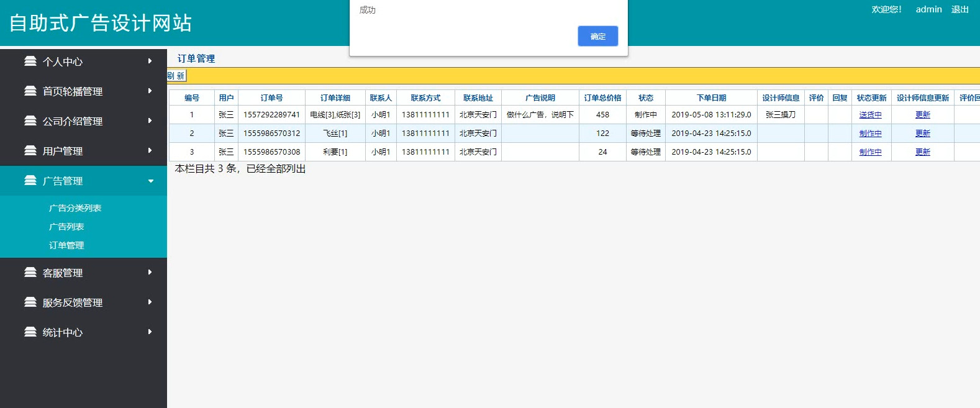Click total price 122 cell
The height and width of the screenshot is (408, 980).
602,134
